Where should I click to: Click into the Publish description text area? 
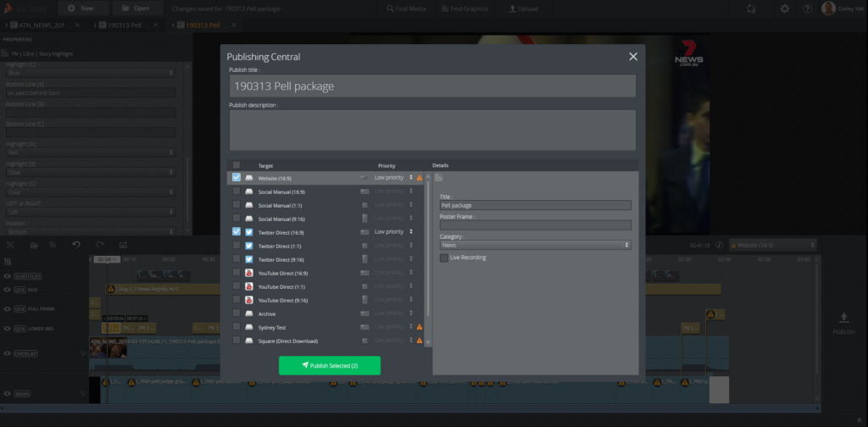click(432, 130)
